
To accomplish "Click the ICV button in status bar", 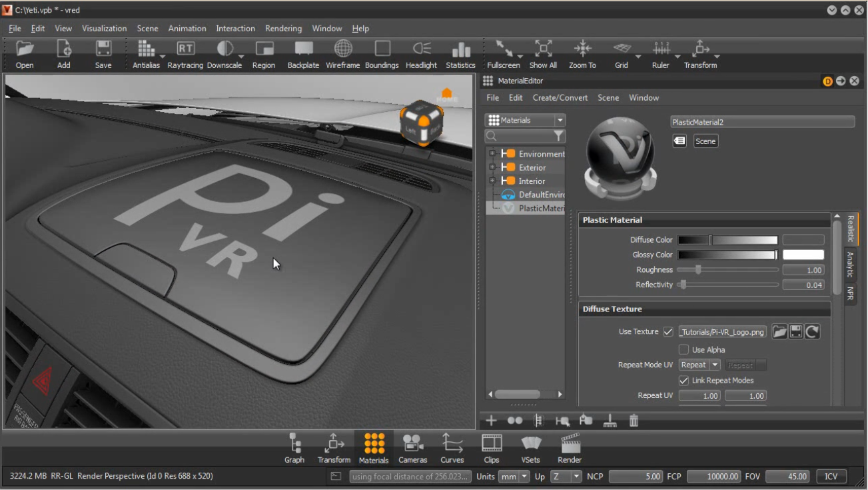I will pyautogui.click(x=831, y=476).
